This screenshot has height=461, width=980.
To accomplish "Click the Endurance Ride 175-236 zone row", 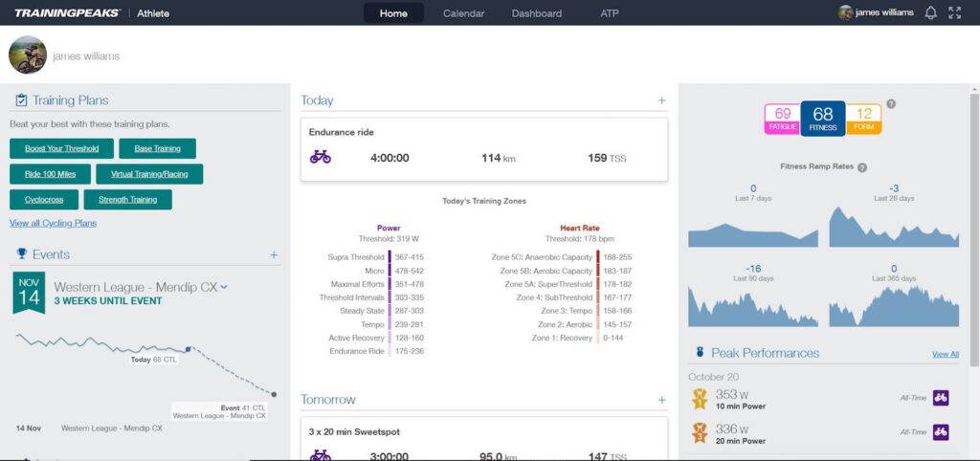I will click(x=377, y=351).
